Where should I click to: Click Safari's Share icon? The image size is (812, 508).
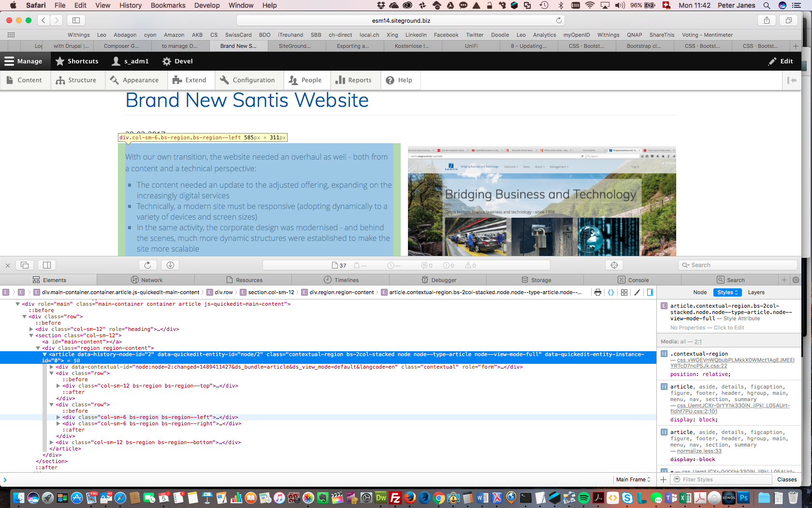tap(767, 20)
